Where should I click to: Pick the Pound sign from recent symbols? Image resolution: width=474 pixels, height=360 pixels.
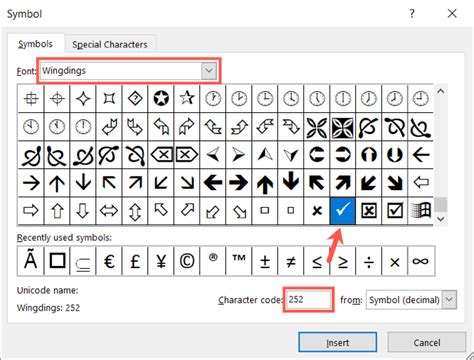click(135, 261)
